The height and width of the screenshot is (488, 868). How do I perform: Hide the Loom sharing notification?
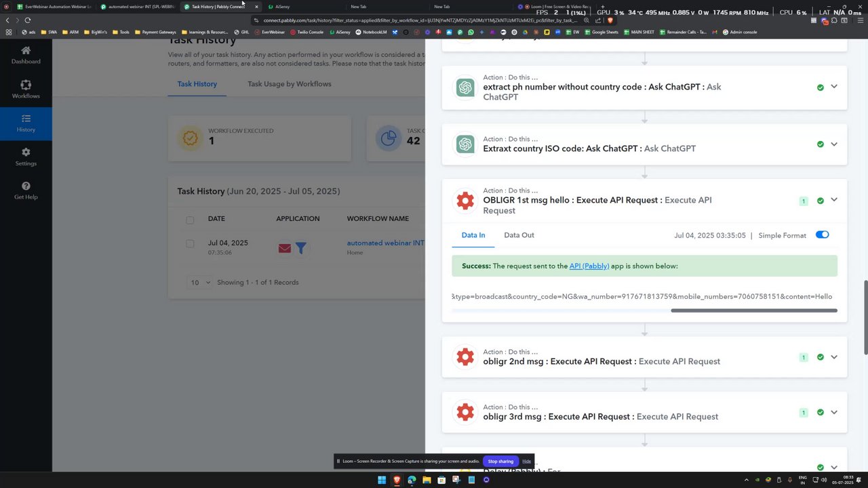tap(526, 461)
